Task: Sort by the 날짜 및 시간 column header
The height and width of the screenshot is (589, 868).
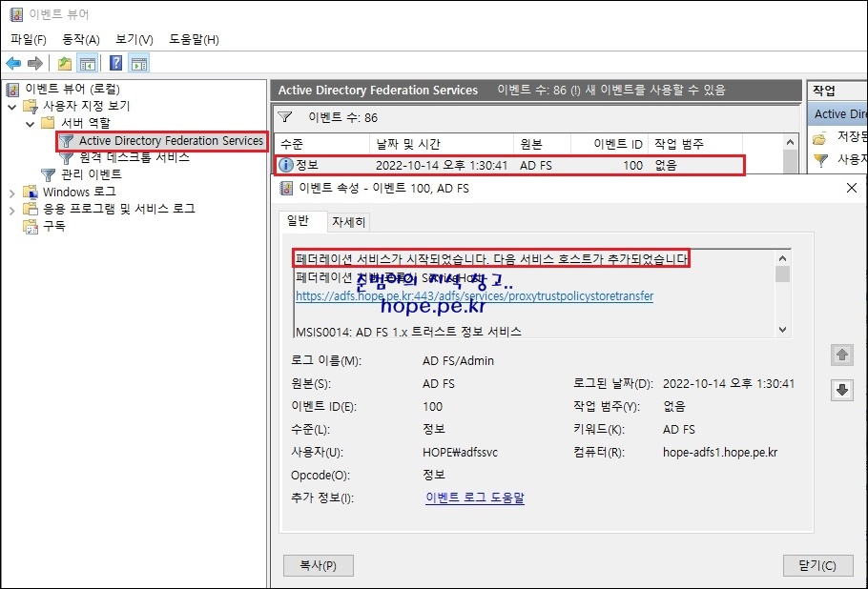Action: click(442, 144)
